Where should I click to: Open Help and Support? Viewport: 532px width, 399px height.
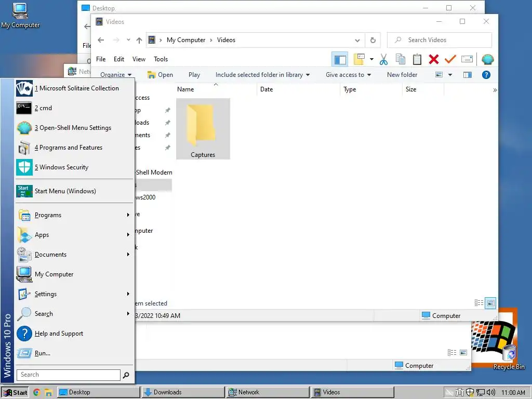tap(74, 333)
